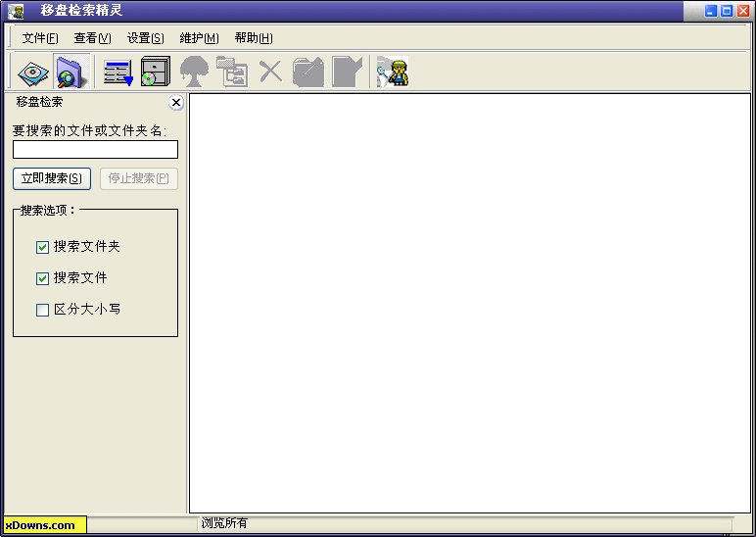
Task: Click the xDowns.com status bar label
Action: [45, 525]
